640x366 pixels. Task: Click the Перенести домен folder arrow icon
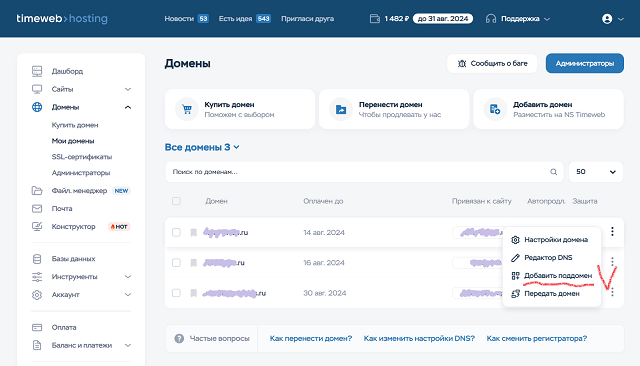[341, 109]
